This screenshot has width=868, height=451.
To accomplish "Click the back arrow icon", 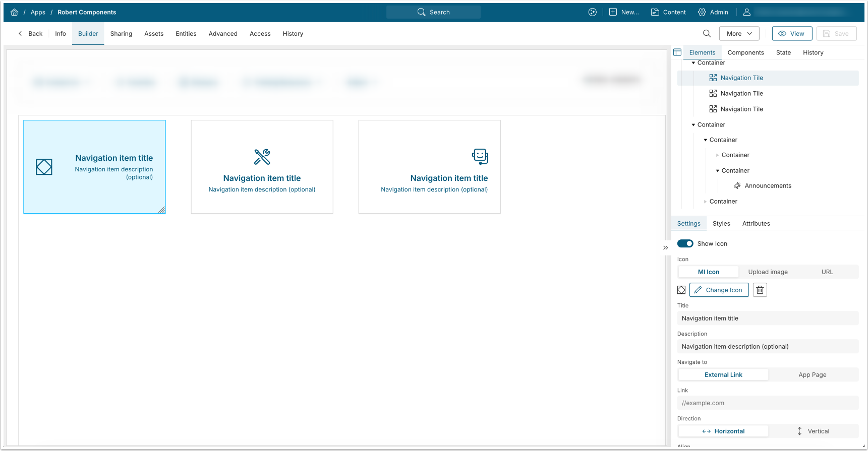I will point(20,34).
